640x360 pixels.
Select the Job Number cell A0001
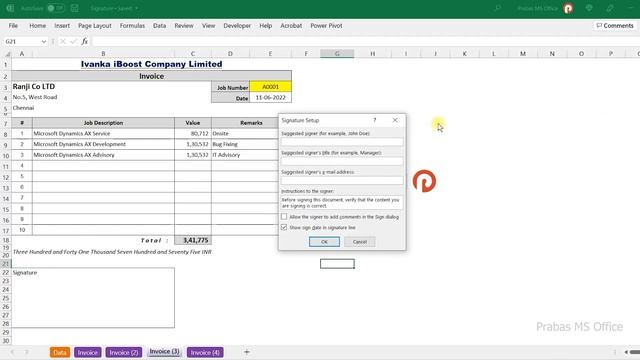pos(270,87)
